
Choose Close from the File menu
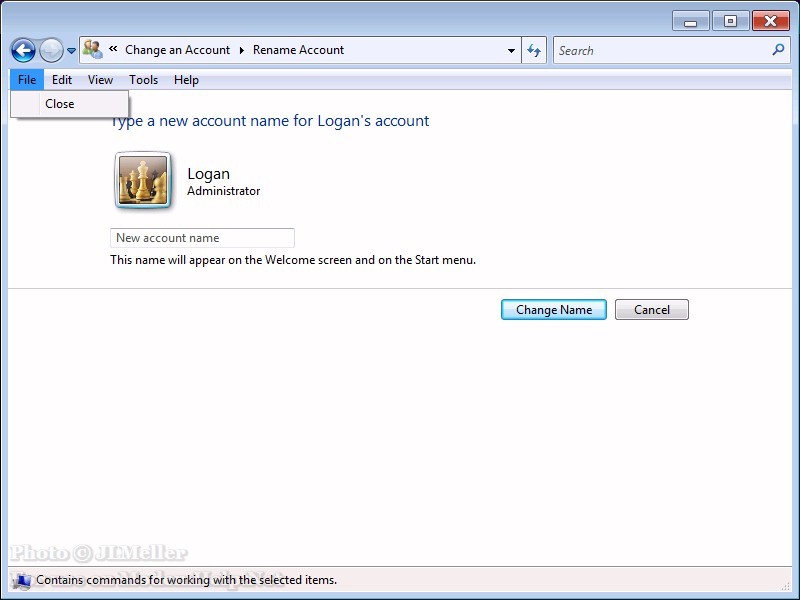[x=69, y=104]
